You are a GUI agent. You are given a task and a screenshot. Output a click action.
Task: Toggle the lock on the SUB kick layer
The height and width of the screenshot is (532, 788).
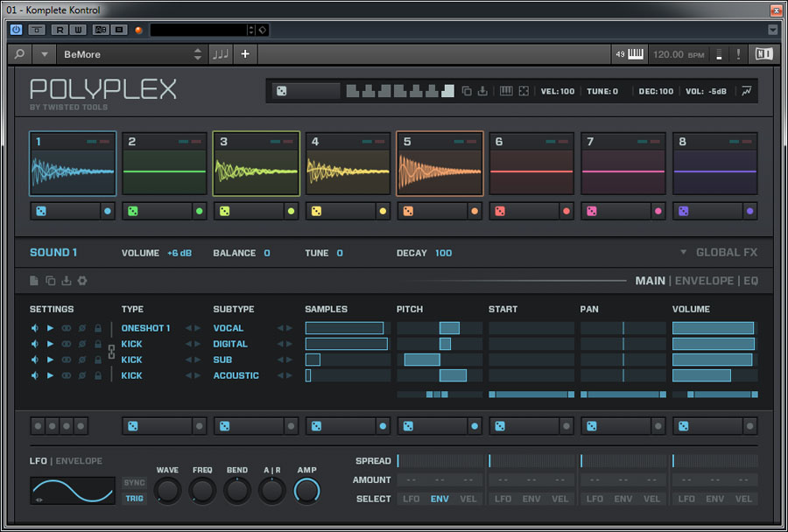[x=97, y=360]
